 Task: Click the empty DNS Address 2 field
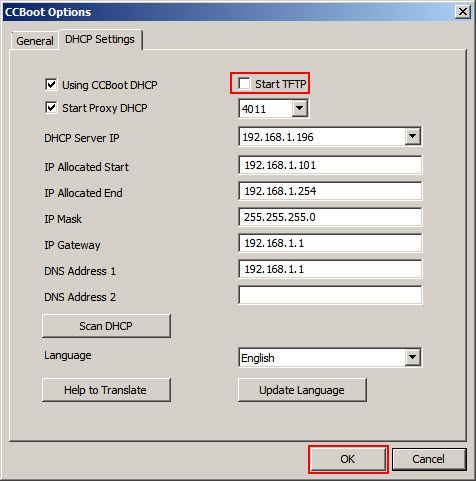330,295
